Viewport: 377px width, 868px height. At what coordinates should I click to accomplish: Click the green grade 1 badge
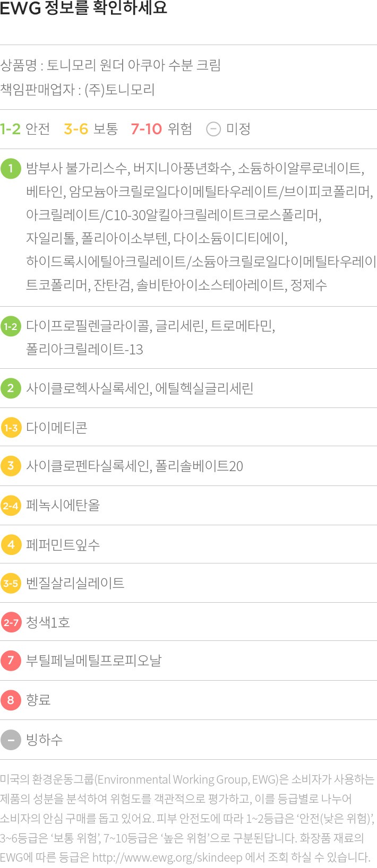[x=11, y=169]
